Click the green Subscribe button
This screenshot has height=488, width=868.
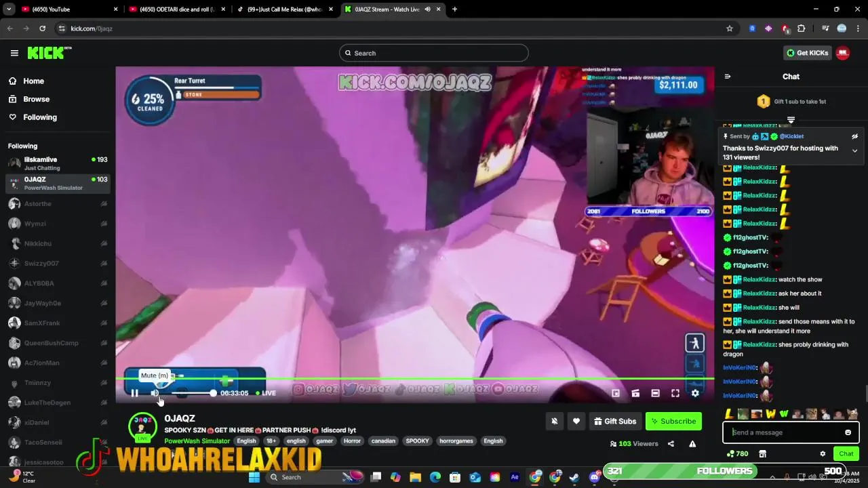[x=673, y=421]
